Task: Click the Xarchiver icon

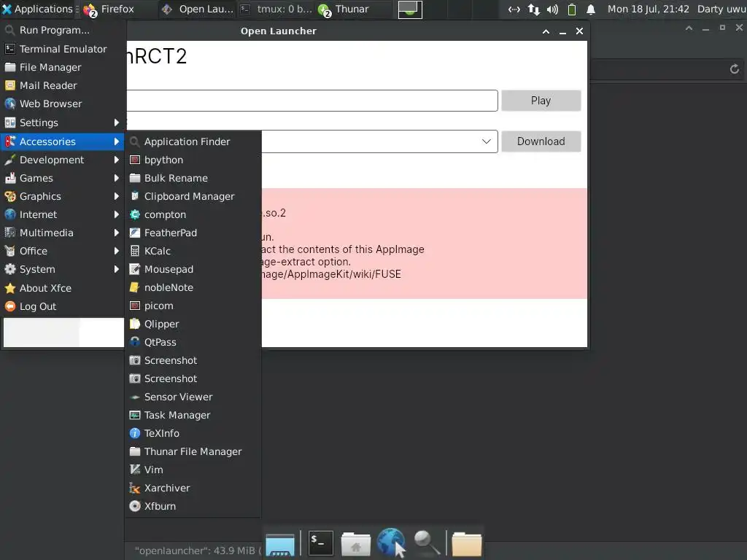Action: [135, 488]
